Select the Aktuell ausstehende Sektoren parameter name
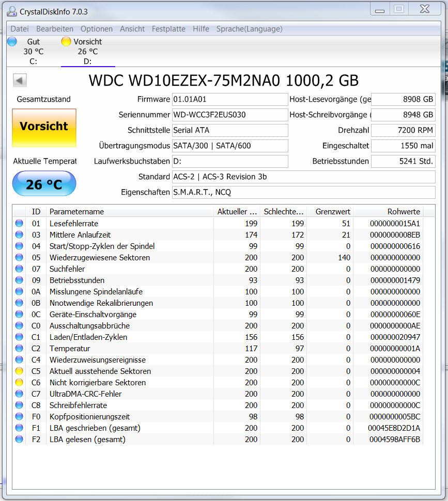448x501 pixels. pyautogui.click(x=100, y=371)
